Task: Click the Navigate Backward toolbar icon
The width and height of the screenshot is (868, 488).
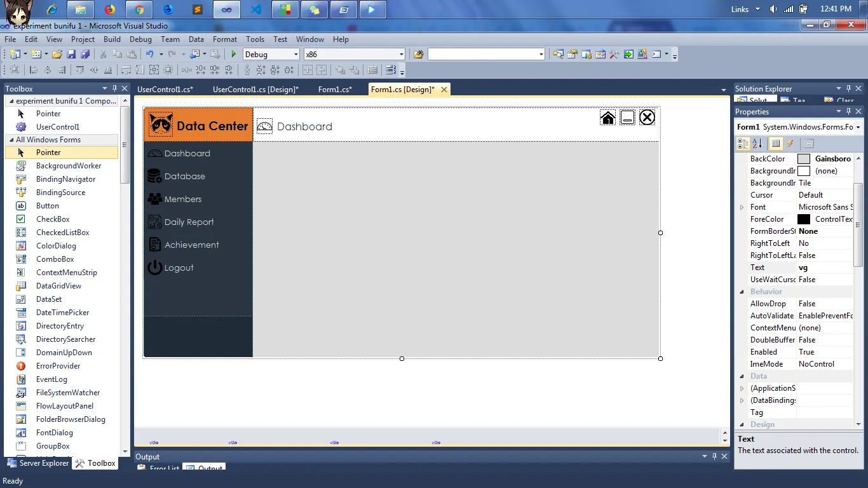Action: point(194,54)
